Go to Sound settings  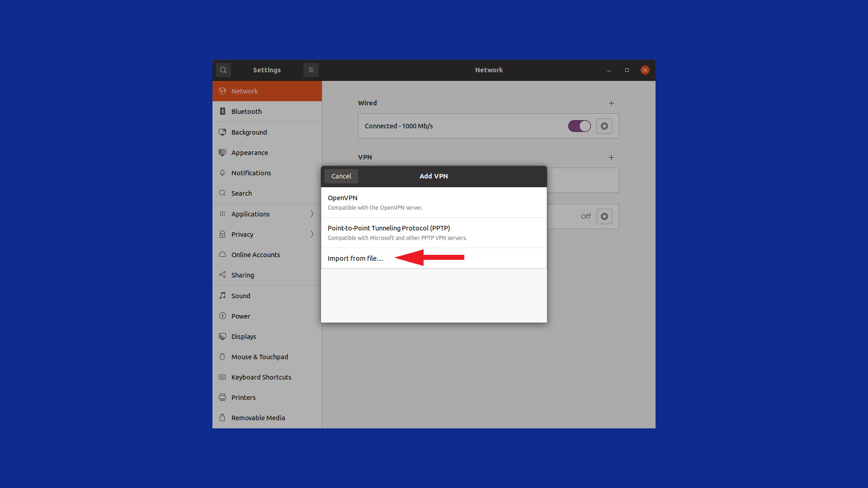point(267,296)
